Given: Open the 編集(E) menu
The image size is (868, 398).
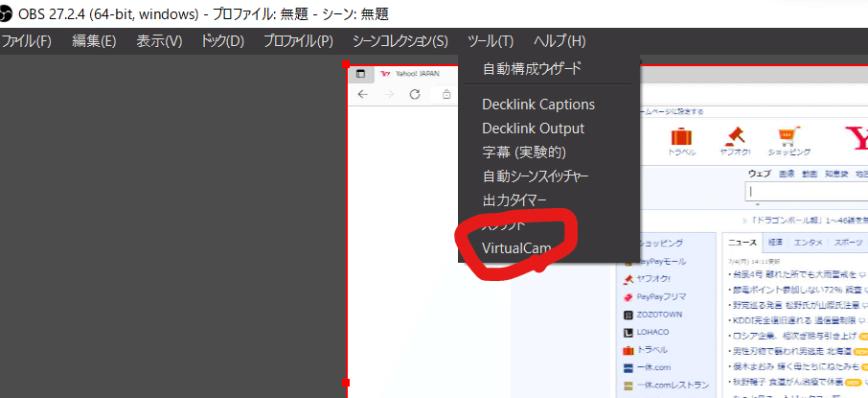Looking at the screenshot, I should click(94, 41).
